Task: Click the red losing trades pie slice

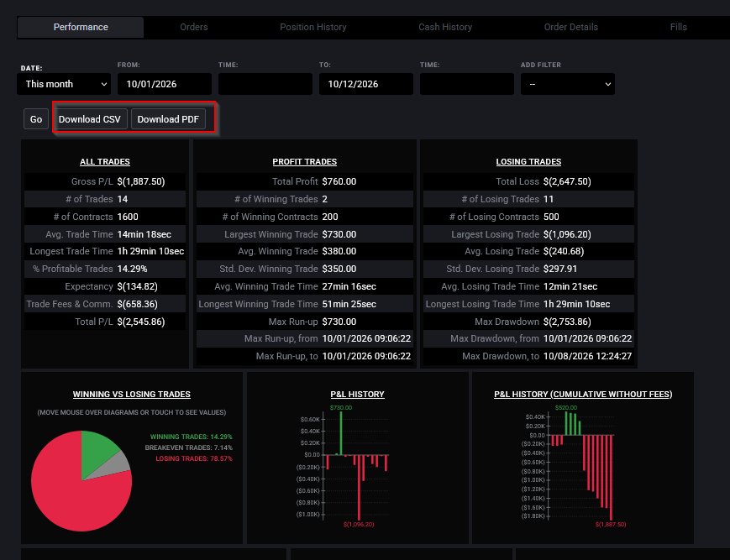Action: click(x=70, y=493)
